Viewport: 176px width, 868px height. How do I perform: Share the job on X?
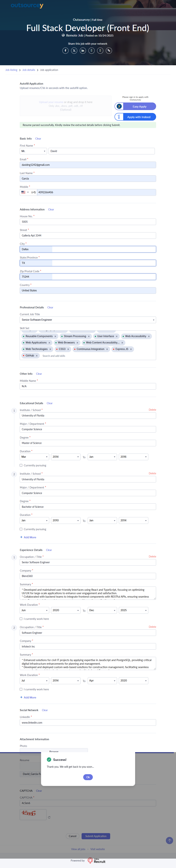point(74,51)
